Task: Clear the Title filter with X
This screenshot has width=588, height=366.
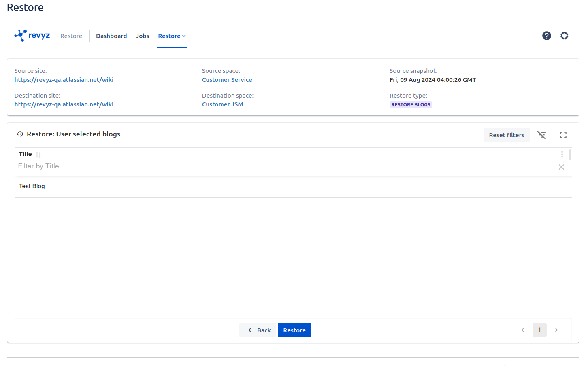Action: click(561, 167)
